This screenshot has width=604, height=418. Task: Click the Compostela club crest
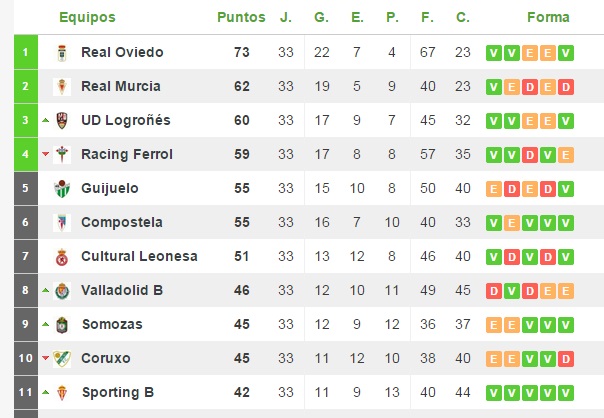(62, 223)
